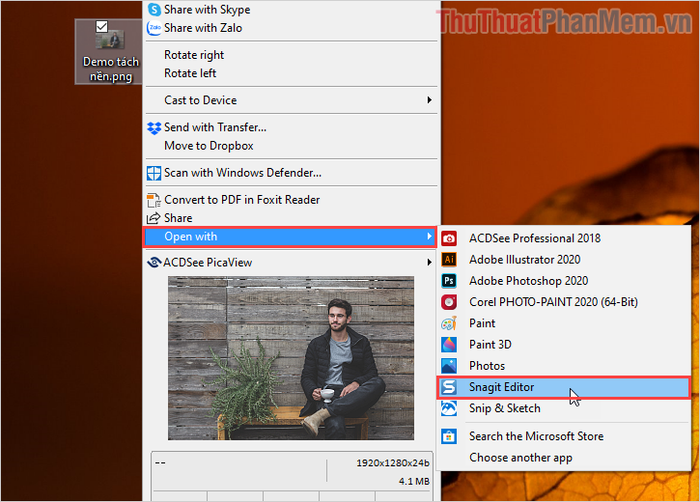Open with Adobe Photoshop 2020
This screenshot has height=502, width=700.
click(x=564, y=281)
